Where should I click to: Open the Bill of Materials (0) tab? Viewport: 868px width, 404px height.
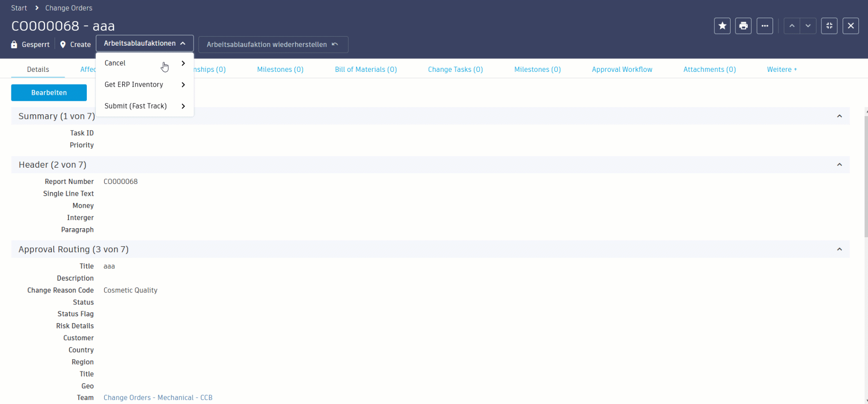pos(366,70)
